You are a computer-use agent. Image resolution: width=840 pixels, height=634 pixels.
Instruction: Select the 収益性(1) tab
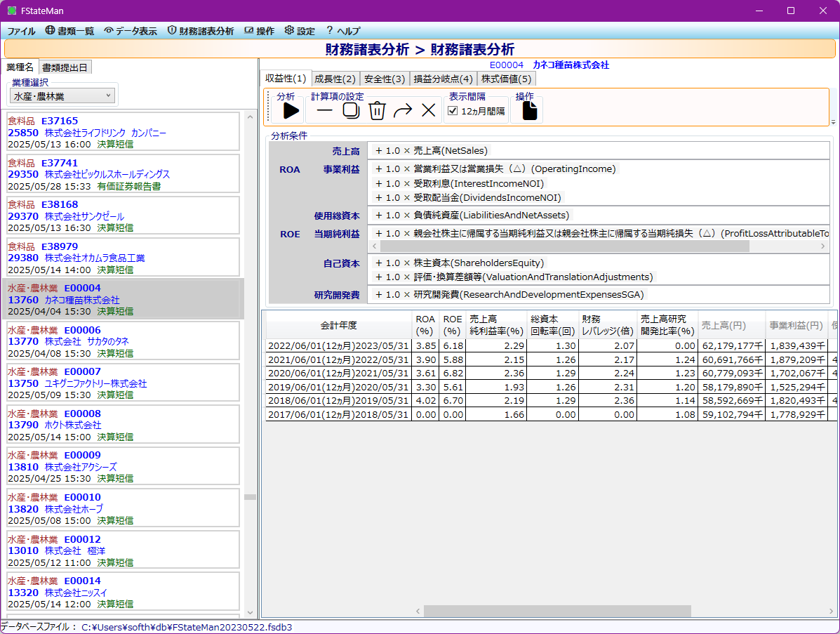[x=286, y=78]
